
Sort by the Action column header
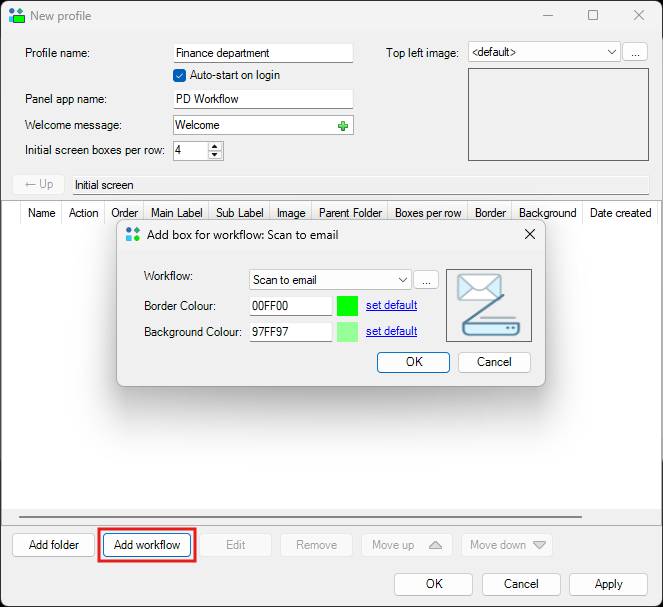click(83, 213)
